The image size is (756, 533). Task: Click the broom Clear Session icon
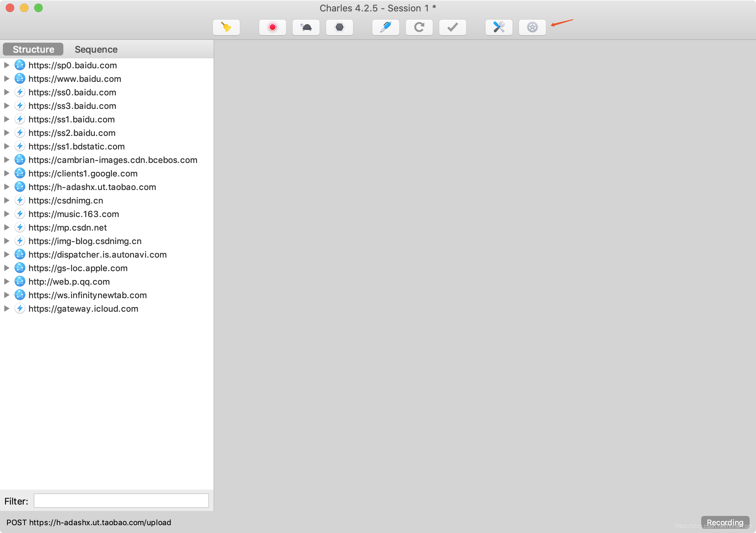point(226,27)
